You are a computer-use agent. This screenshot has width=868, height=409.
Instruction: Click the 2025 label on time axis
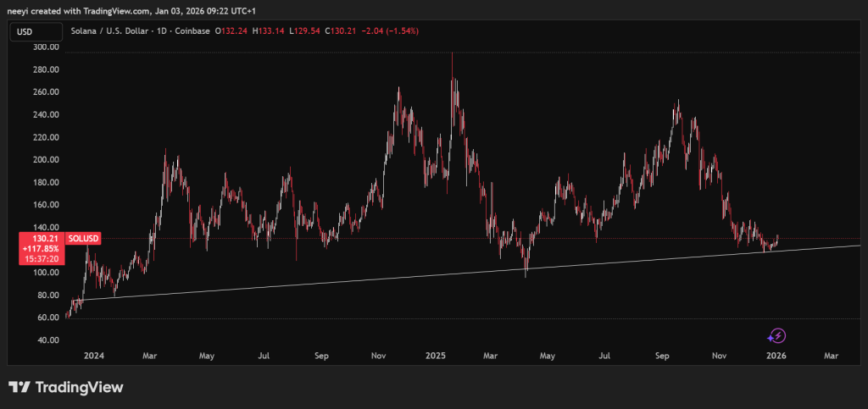[x=435, y=356]
